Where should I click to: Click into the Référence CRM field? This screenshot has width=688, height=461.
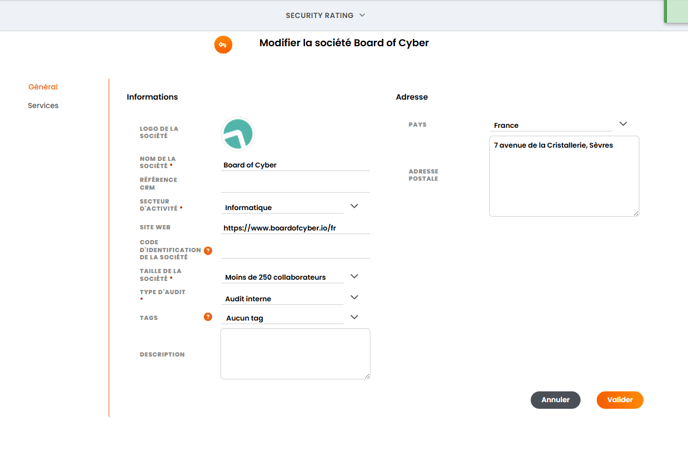coord(295,184)
